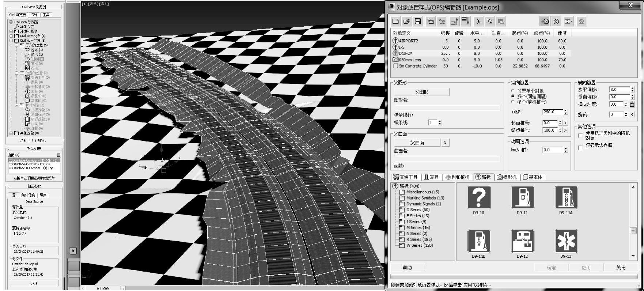Click the play arrow button beside the viewport
Image resolution: width=644 pixels, height=291 pixels.
tap(73, 251)
